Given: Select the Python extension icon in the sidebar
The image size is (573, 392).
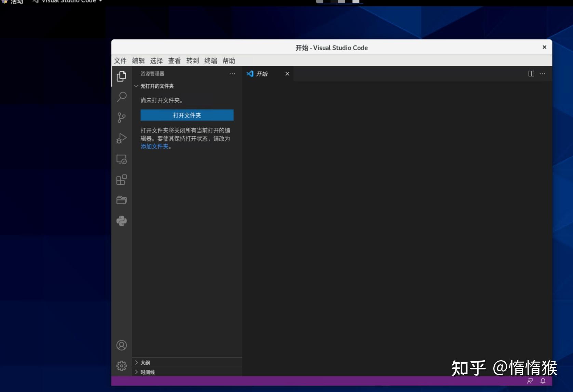Looking at the screenshot, I should tap(121, 221).
